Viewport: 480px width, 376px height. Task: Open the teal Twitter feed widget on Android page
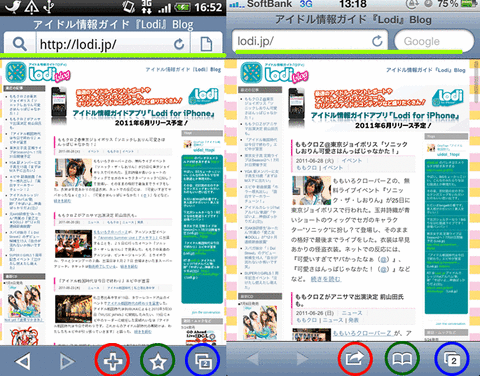(x=202, y=229)
